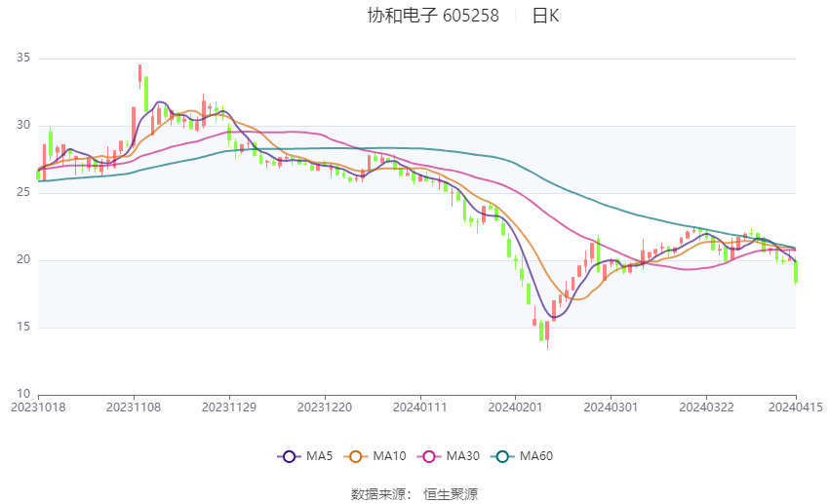Click the 20231129 date axis label

(x=229, y=407)
